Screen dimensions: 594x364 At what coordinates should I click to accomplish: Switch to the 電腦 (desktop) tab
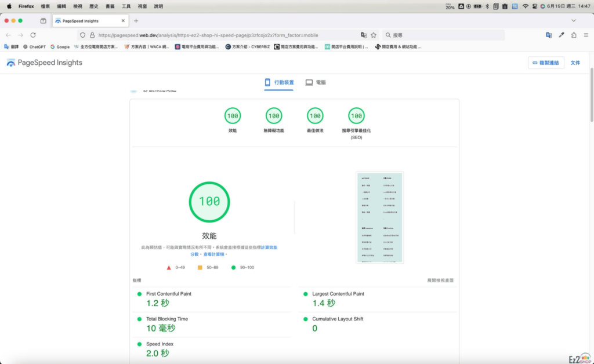[316, 82]
